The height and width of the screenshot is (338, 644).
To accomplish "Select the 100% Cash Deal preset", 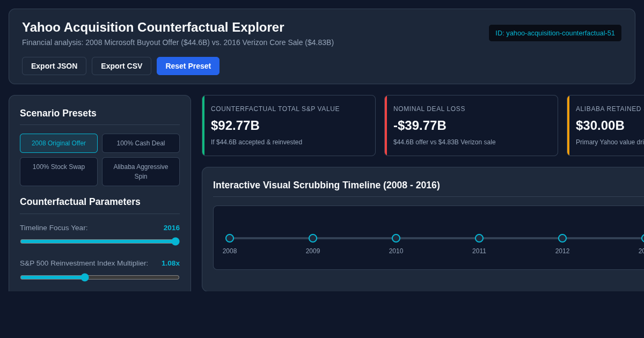I will pos(141,143).
